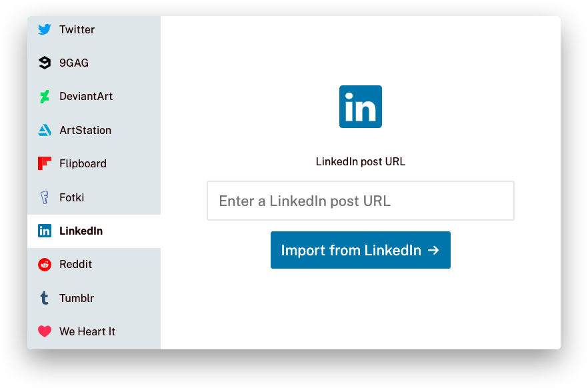Open the Reddit import option
Image resolution: width=588 pixels, height=388 pixels.
[94, 264]
